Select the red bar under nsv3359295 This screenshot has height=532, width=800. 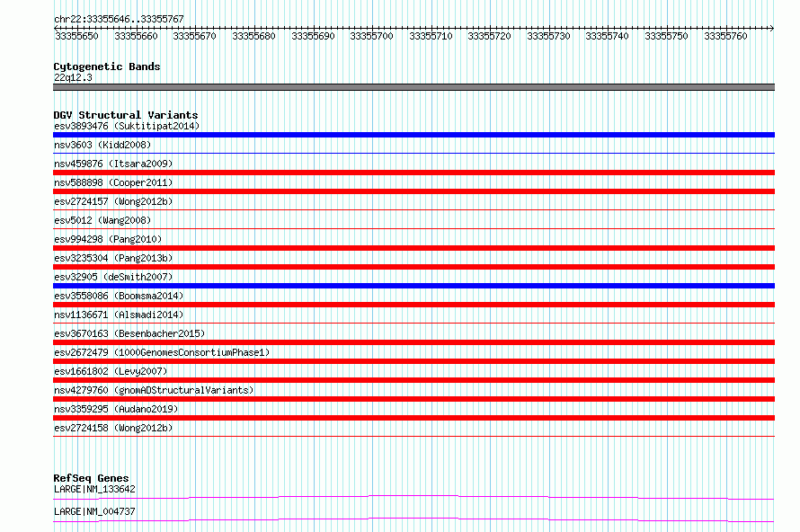pyautogui.click(x=413, y=418)
